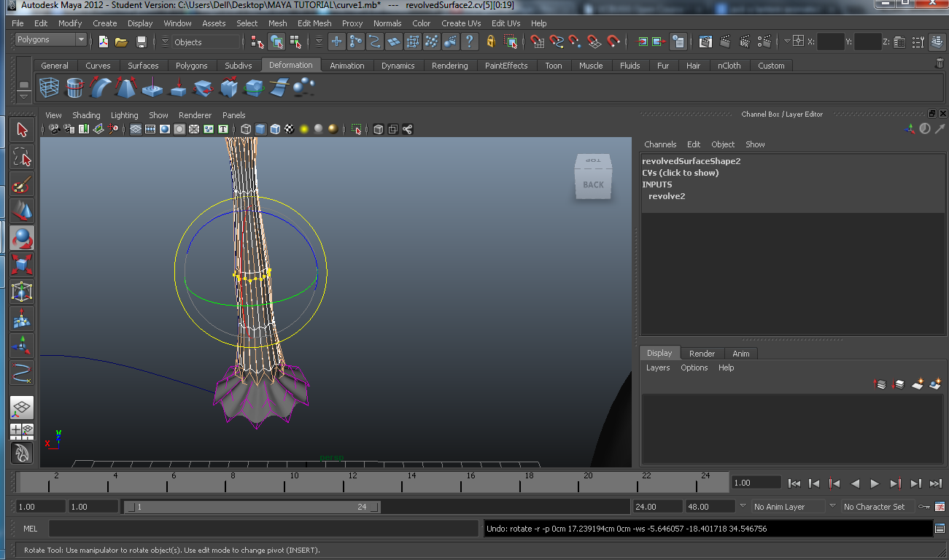Open the Render layer tab

[702, 354]
